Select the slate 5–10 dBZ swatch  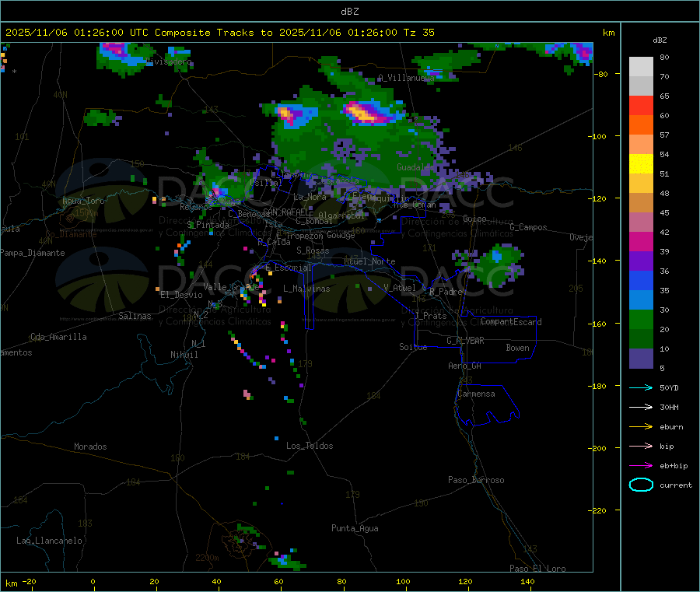click(641, 359)
